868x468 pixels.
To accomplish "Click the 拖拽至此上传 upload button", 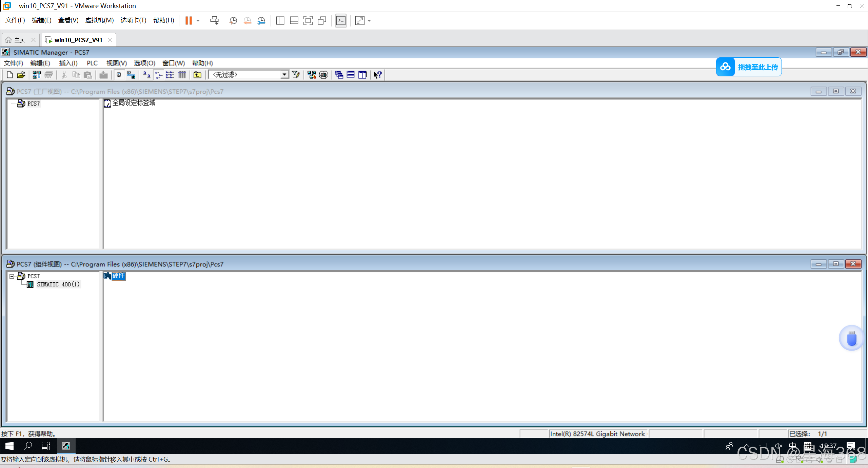I will (x=749, y=67).
